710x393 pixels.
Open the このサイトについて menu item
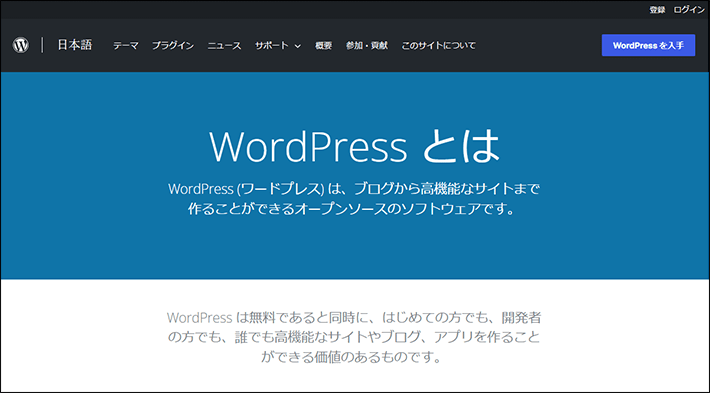point(438,46)
